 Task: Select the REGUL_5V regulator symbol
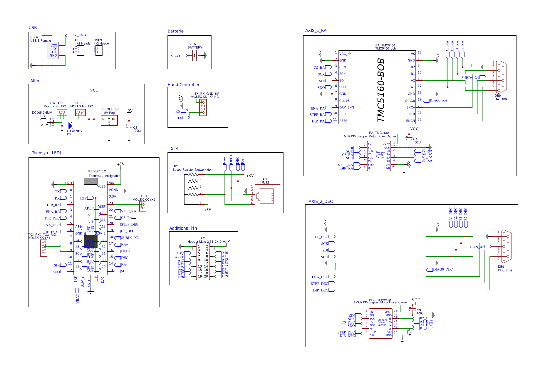point(109,120)
